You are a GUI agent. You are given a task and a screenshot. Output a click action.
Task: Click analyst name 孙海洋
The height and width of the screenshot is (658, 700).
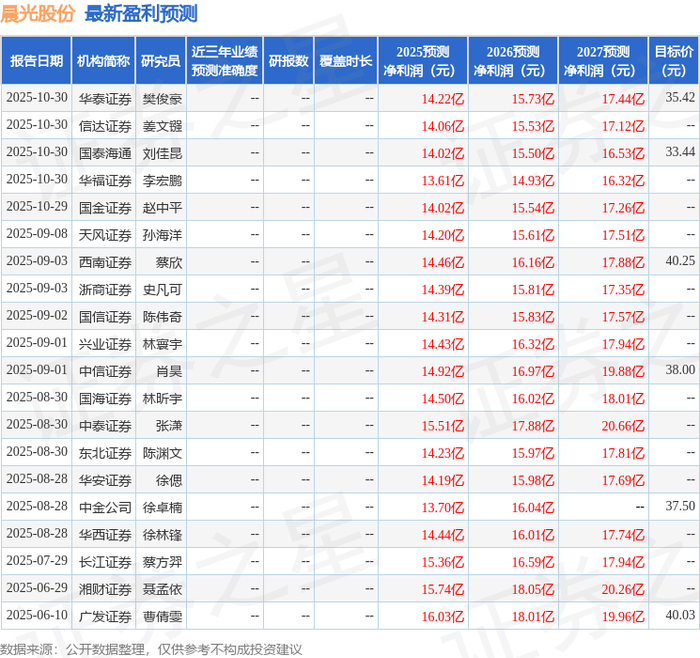(162, 235)
